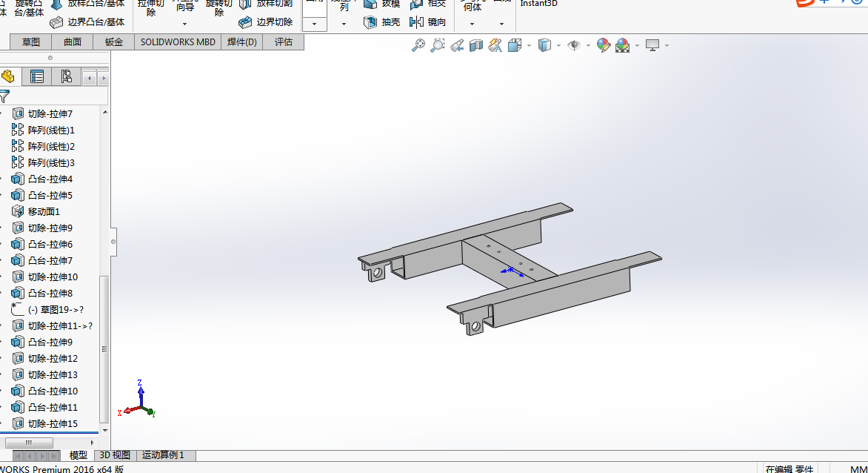Image resolution: width=868 pixels, height=473 pixels.
Task: Activate the Shell (抽壳) feature tool
Action: (x=382, y=22)
